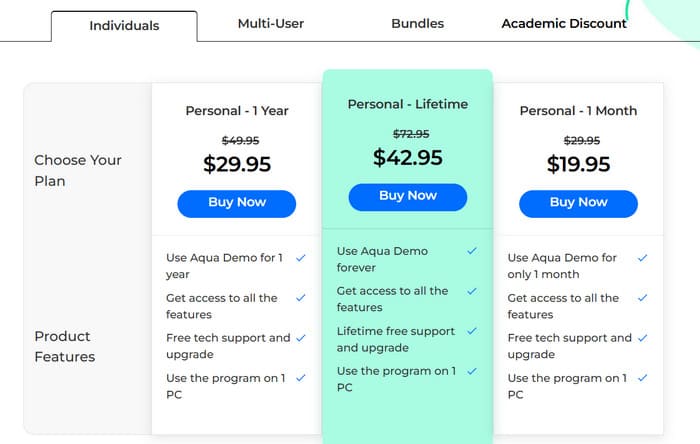Image resolution: width=700 pixels, height=444 pixels.
Task: Click the 1 Year "Free tech support" checkmark
Action: 301,338
